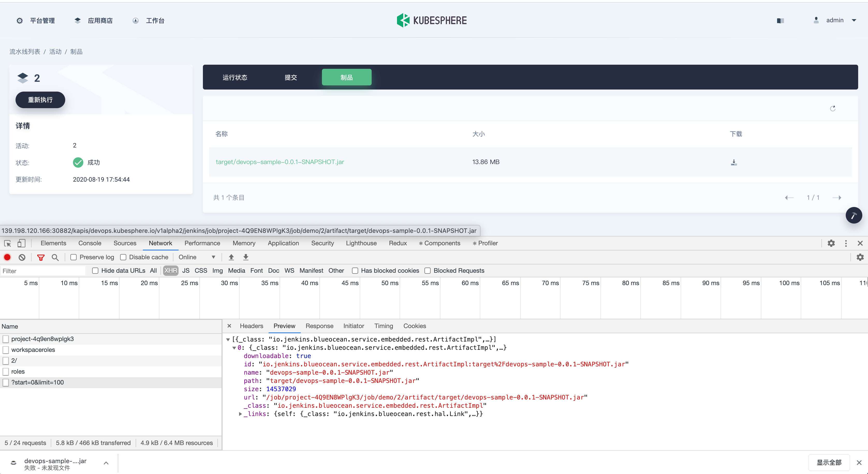Tick the roles request checkbox
868x474 pixels.
[x=6, y=372]
